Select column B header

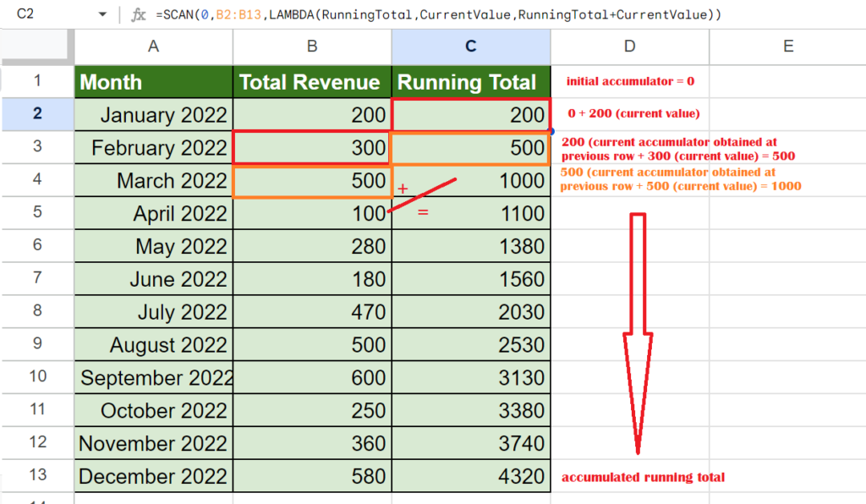click(312, 47)
